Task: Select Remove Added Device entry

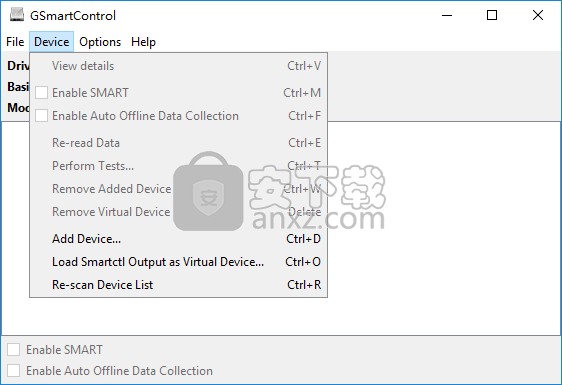Action: click(178, 189)
